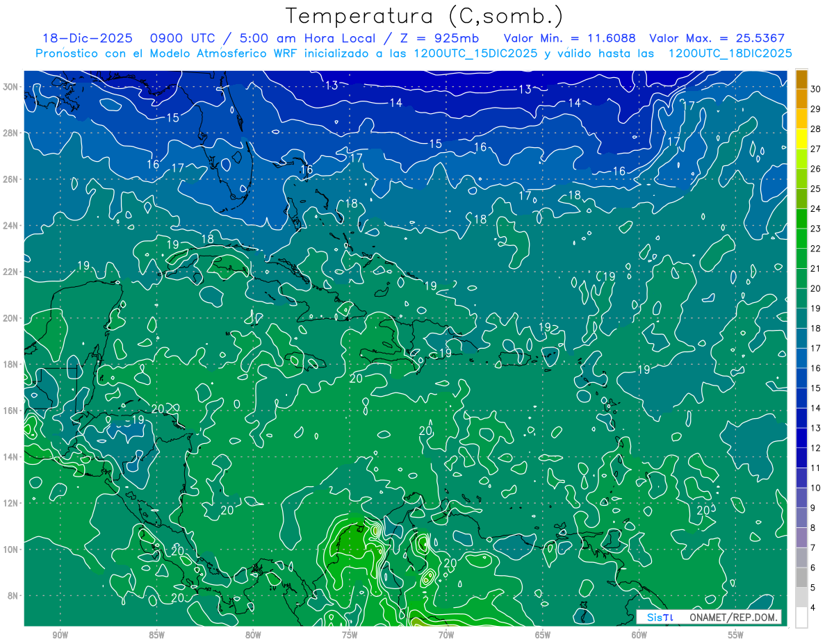Click the "24N" latitude axis label
The image size is (834, 644).
point(10,226)
